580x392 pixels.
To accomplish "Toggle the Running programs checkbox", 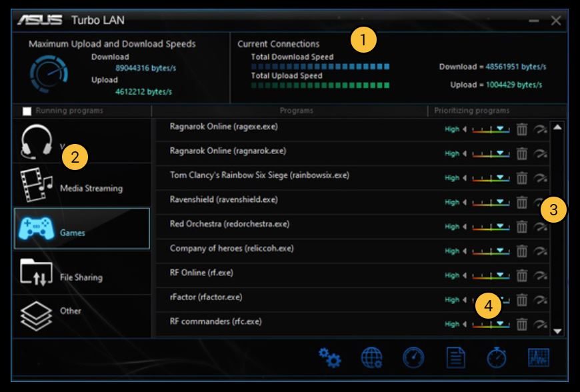I will (x=27, y=111).
